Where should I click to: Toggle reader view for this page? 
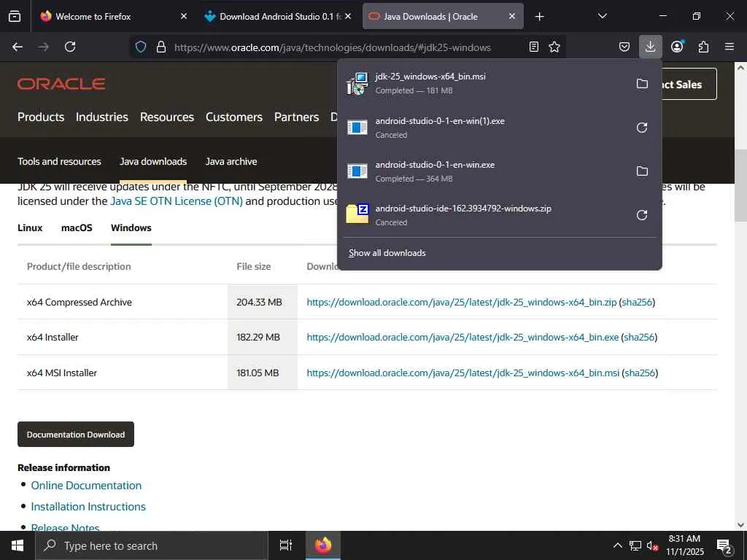[534, 47]
